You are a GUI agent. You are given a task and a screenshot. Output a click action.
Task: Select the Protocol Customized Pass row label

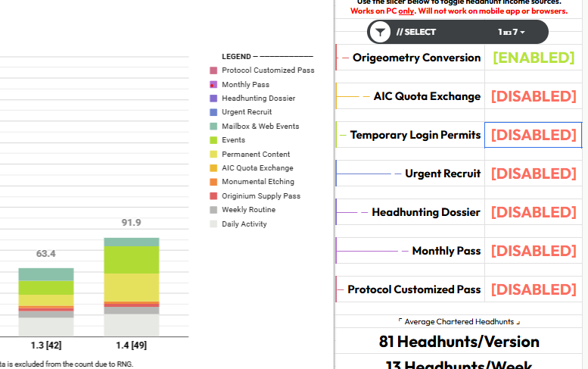(x=414, y=289)
